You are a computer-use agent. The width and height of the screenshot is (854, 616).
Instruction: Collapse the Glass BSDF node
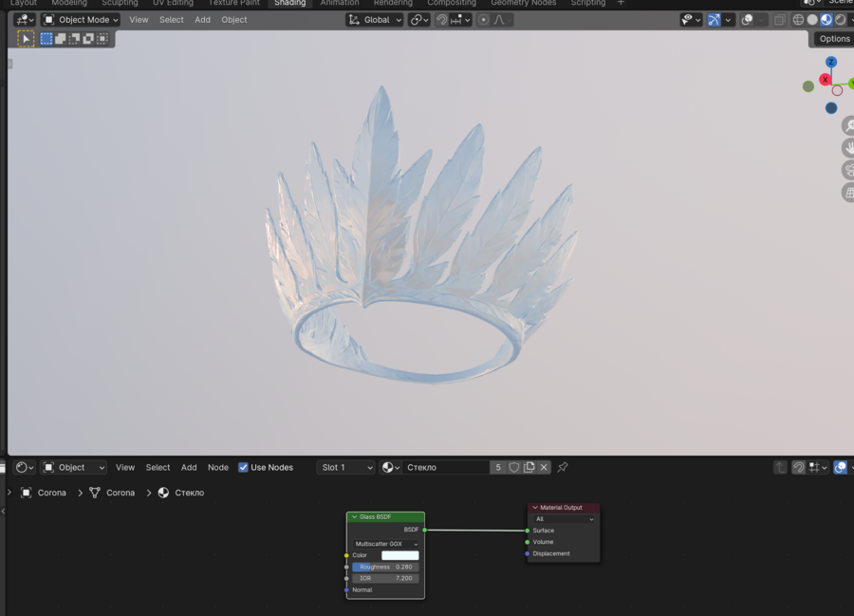[355, 517]
